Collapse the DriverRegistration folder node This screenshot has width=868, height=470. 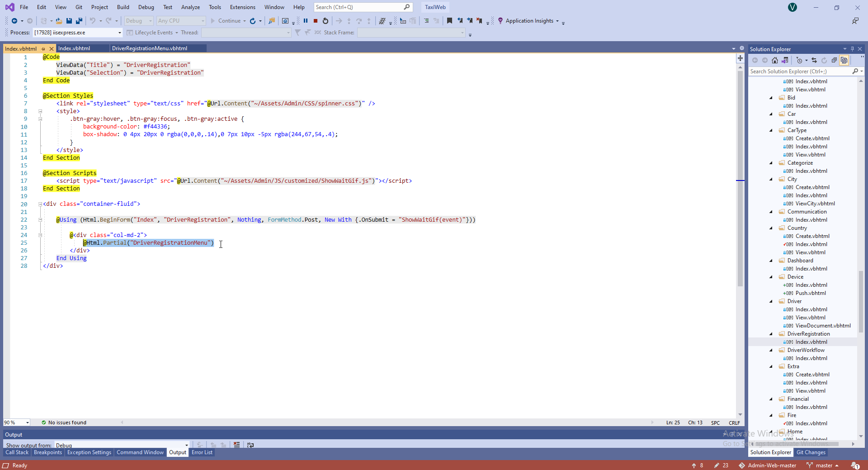coord(771,334)
